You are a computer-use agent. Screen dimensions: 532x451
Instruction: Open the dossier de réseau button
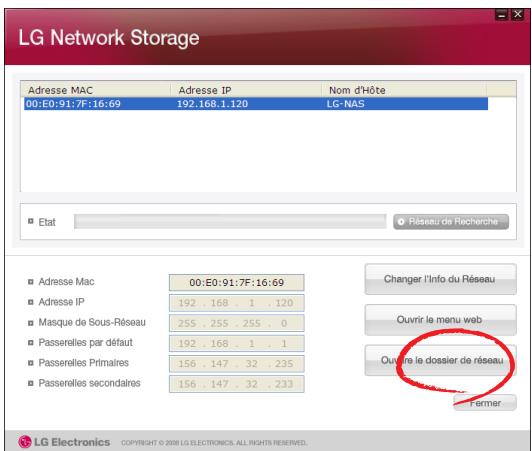(x=440, y=360)
